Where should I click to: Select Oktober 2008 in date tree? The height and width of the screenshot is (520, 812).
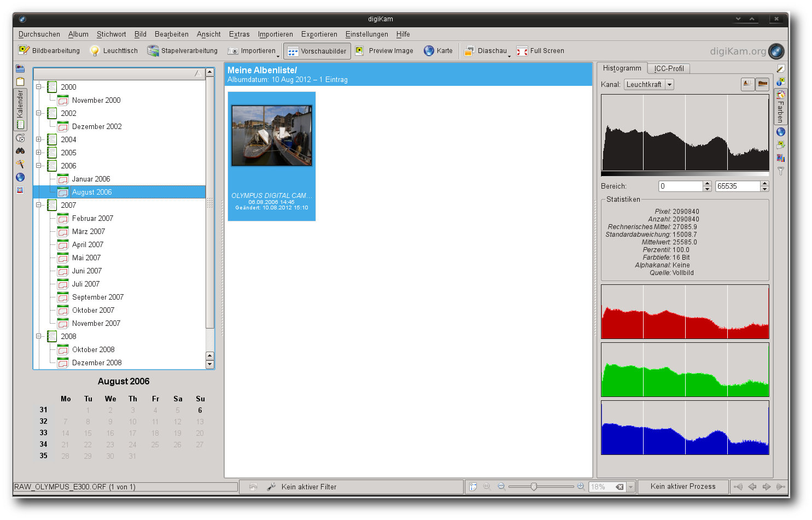pos(93,349)
